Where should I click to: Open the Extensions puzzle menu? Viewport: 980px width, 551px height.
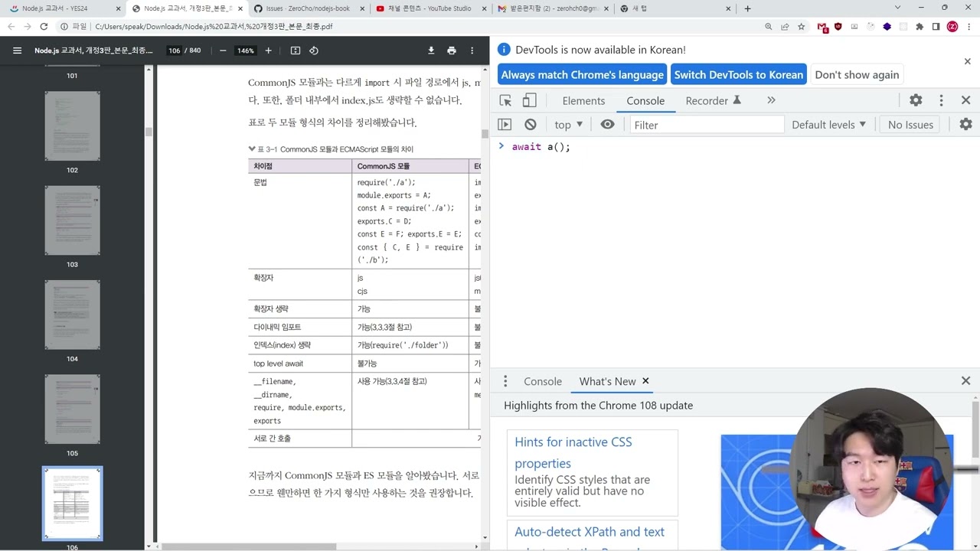[920, 26]
